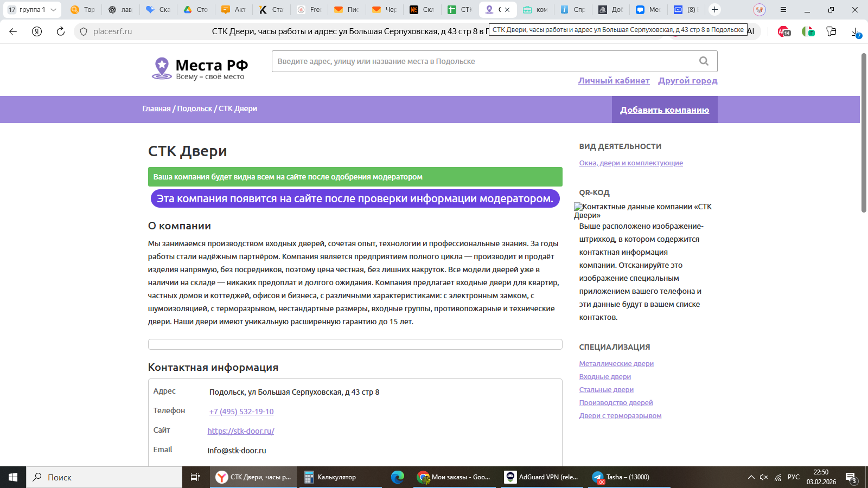
Task: Open the extensions puzzle icon
Action: coord(831,31)
